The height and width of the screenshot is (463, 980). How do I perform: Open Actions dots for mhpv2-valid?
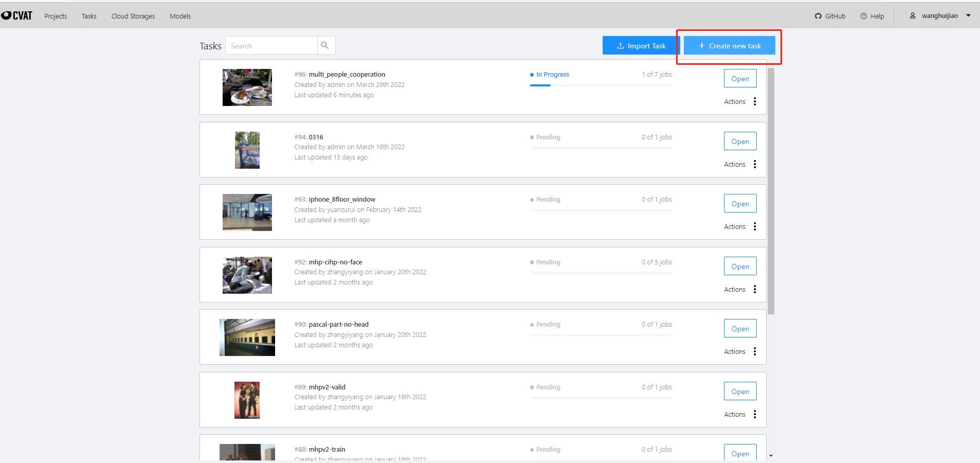(755, 414)
